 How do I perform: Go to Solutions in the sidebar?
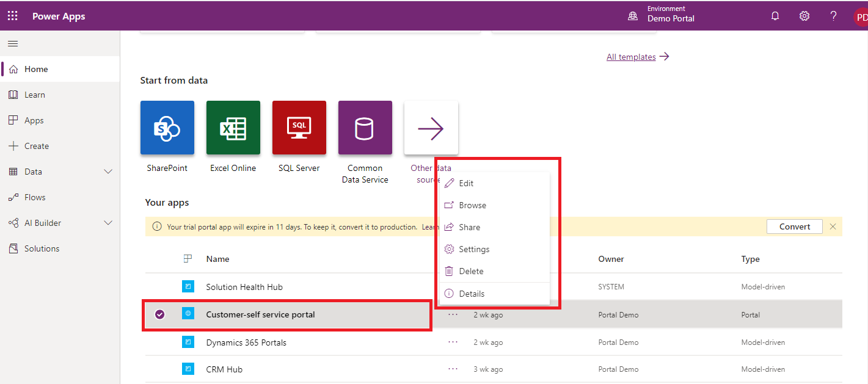42,248
